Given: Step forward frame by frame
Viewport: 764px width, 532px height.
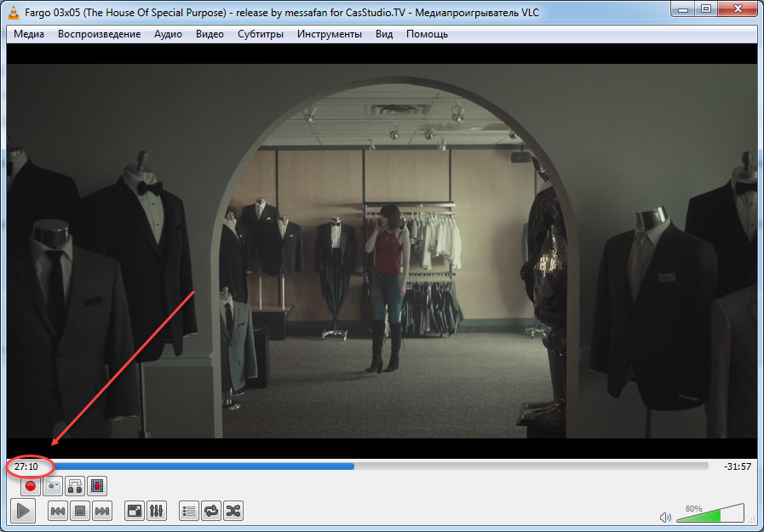Looking at the screenshot, I should tap(97, 486).
